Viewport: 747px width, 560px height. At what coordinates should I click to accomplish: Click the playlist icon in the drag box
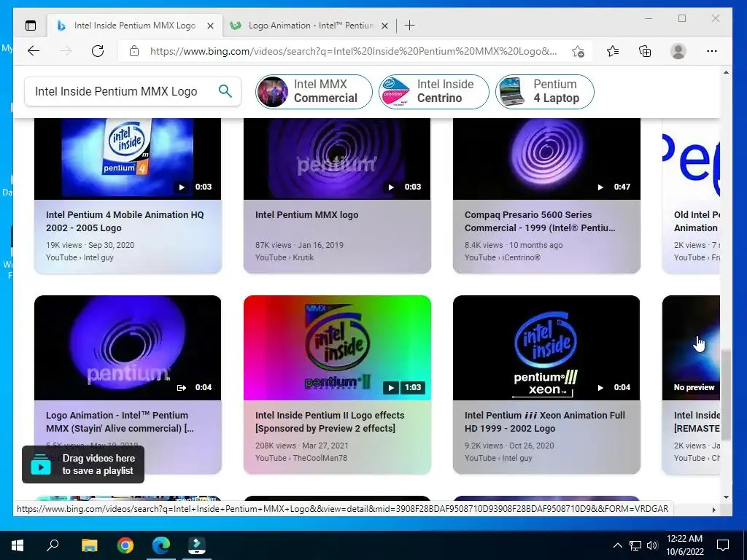(x=41, y=464)
